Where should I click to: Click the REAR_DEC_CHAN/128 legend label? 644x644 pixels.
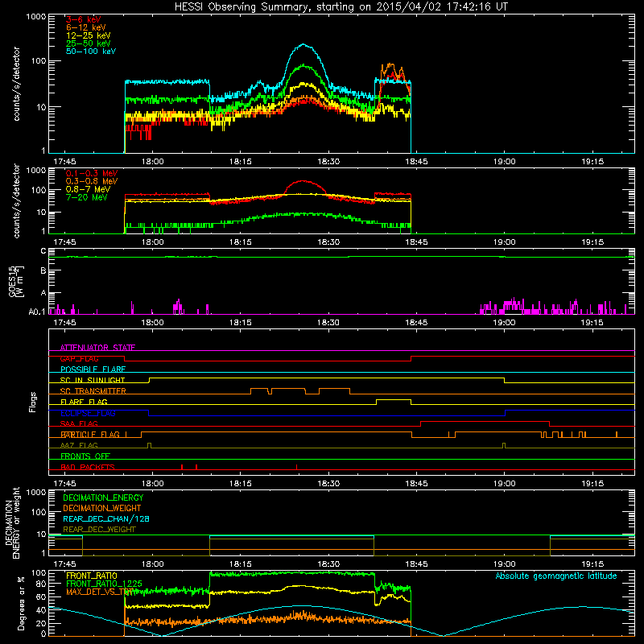[x=106, y=518]
